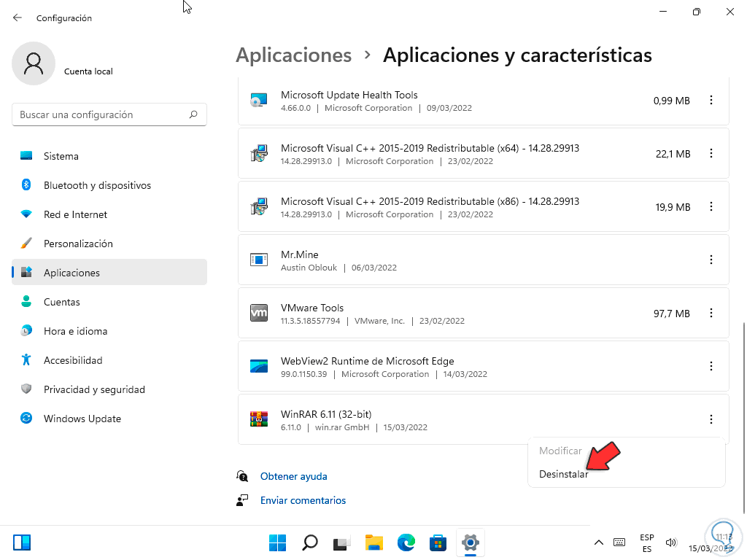
Task: Click the Cuentas person icon
Action: coord(26,301)
